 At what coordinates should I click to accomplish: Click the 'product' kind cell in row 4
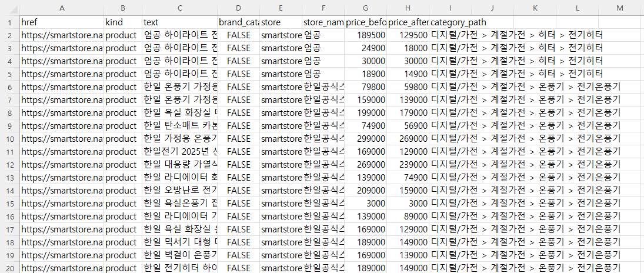(x=124, y=61)
